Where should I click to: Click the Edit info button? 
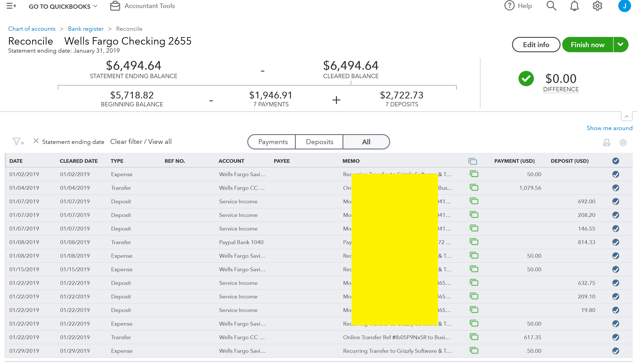click(536, 45)
